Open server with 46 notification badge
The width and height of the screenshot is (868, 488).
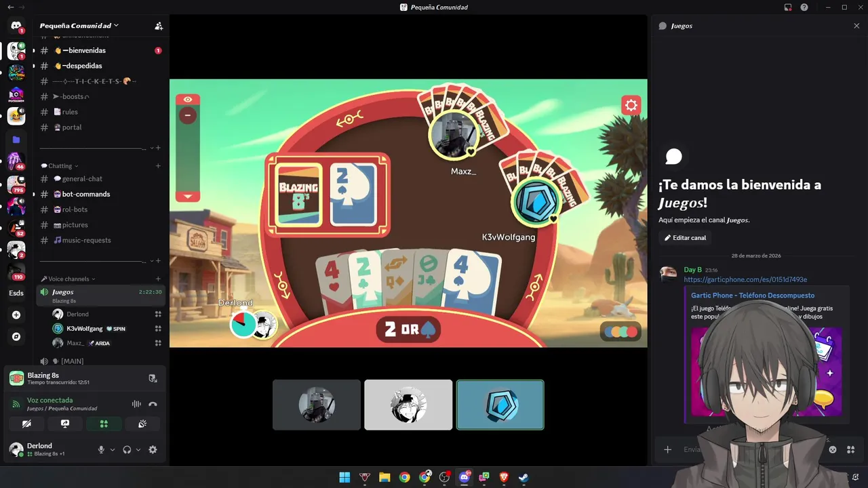[x=16, y=161]
